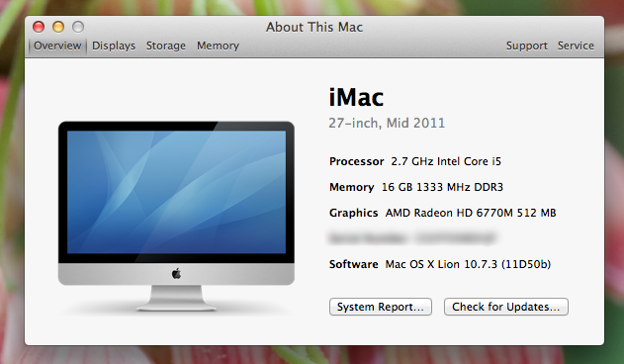Click the Memory label in specs list
The height and width of the screenshot is (364, 624).
[x=352, y=187]
